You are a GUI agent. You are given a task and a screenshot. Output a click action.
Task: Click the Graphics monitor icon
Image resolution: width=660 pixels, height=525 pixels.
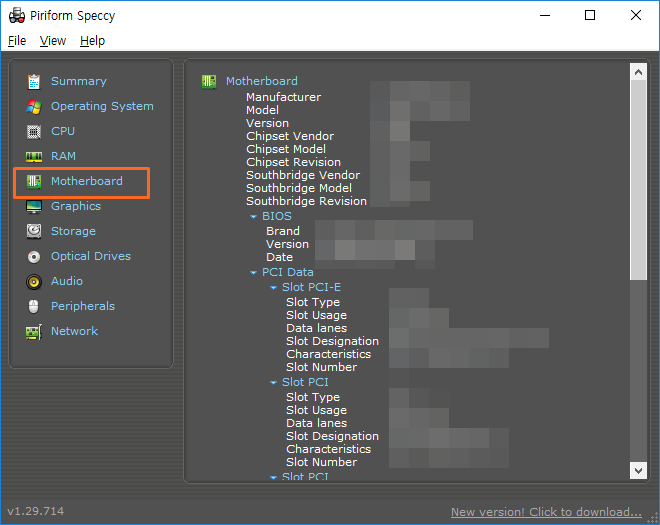tap(34, 207)
